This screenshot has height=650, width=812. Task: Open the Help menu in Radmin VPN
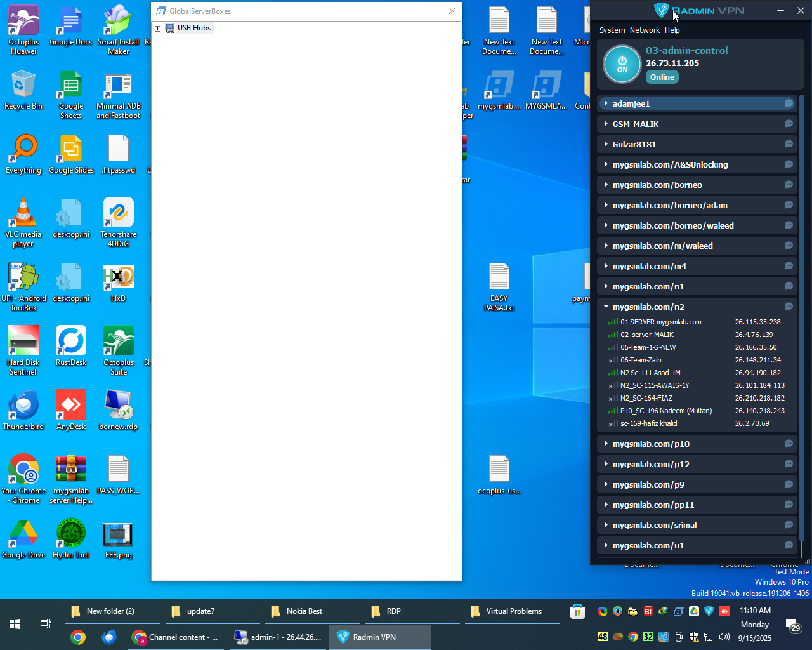[672, 30]
